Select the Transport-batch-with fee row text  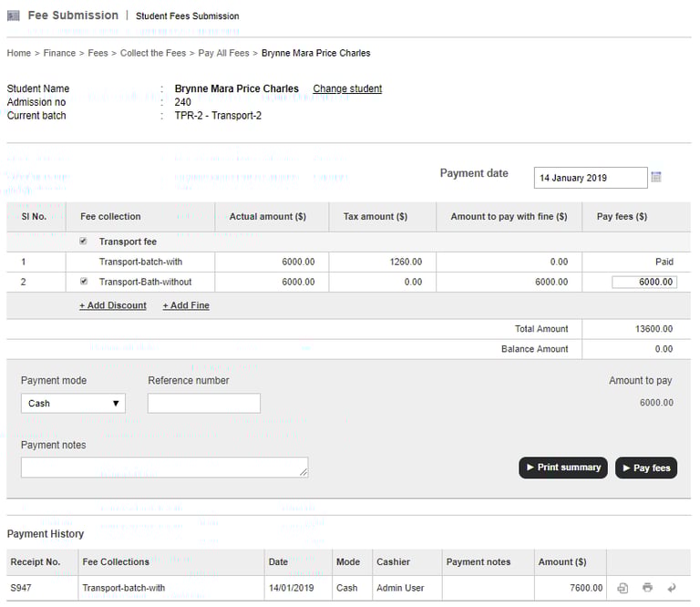[x=140, y=262]
